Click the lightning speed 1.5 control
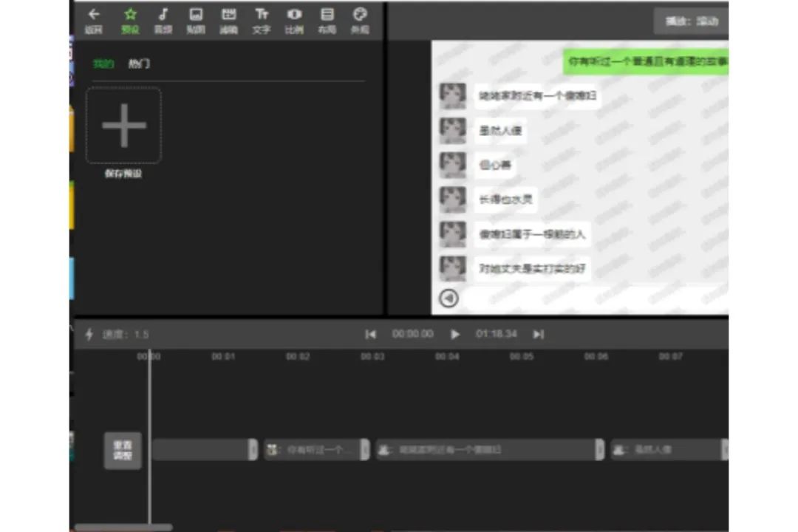 pyautogui.click(x=117, y=335)
